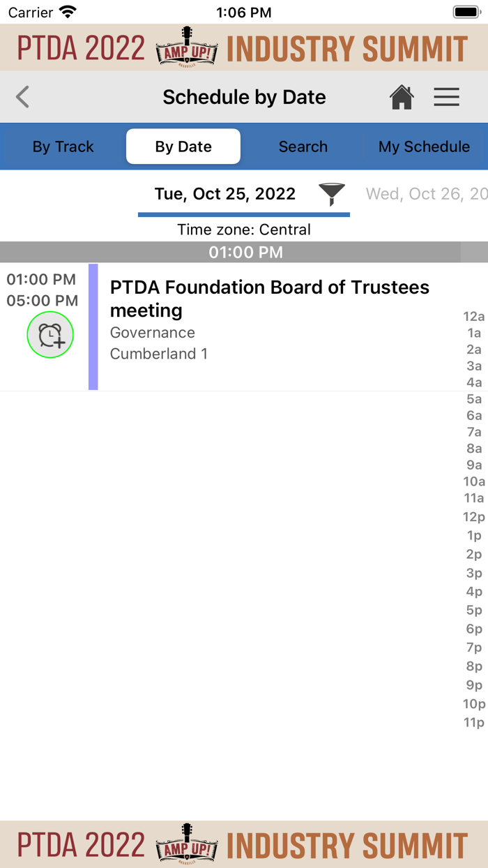The image size is (488, 868).
Task: Tap the Home icon in header
Action: coord(402,97)
